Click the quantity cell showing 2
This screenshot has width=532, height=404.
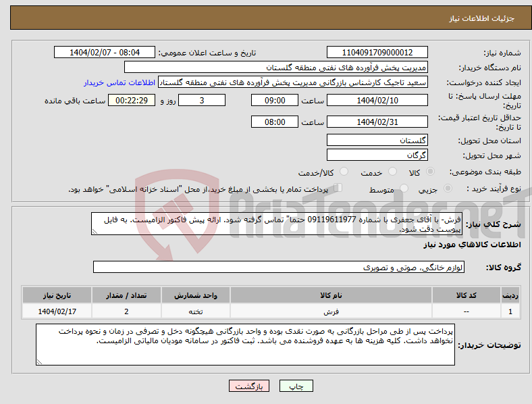point(126,311)
